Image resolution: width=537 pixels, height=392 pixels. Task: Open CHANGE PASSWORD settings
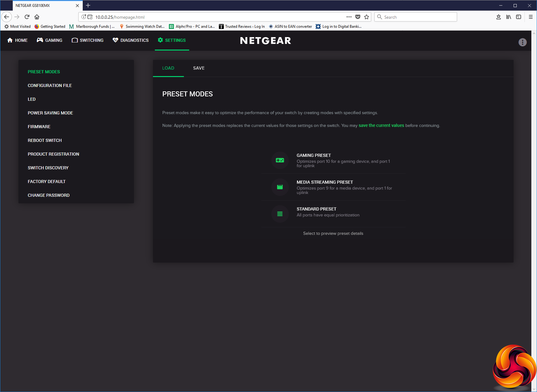point(49,195)
